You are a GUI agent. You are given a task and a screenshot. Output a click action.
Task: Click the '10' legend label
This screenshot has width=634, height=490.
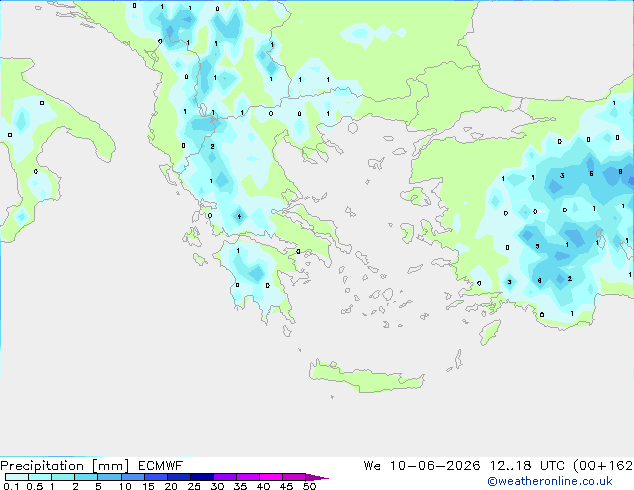tap(125, 486)
